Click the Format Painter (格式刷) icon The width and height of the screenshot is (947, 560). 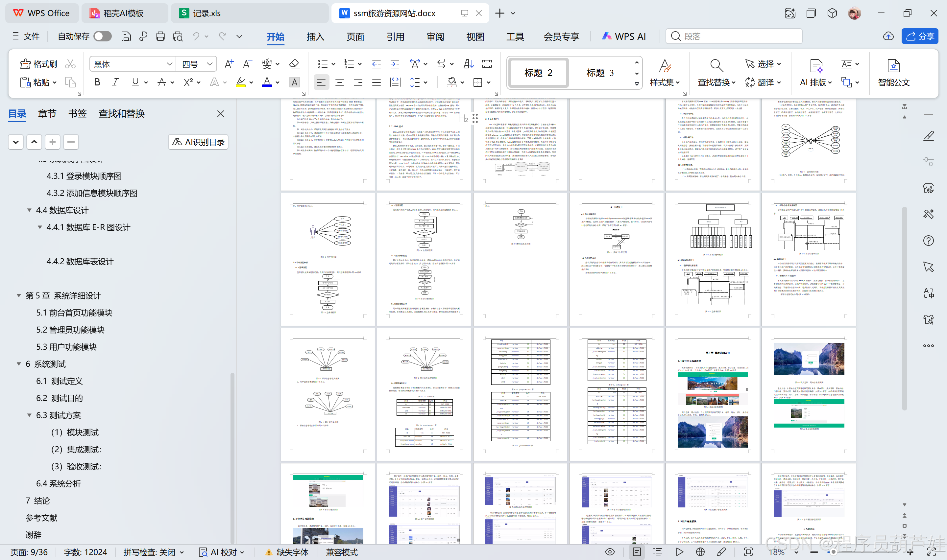[x=25, y=64]
